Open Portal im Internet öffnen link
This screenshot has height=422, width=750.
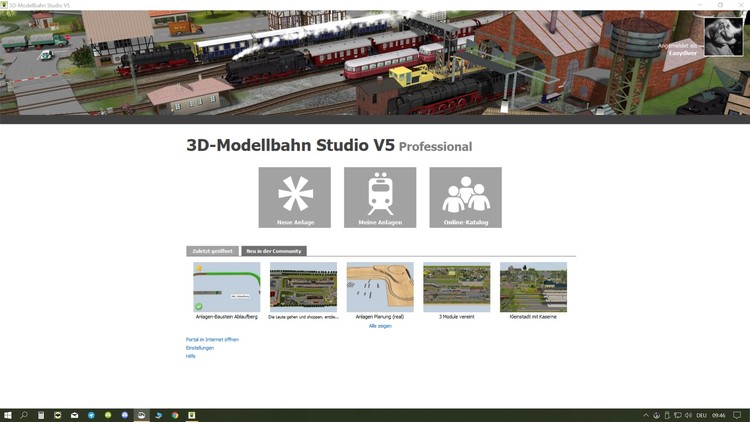click(212, 339)
